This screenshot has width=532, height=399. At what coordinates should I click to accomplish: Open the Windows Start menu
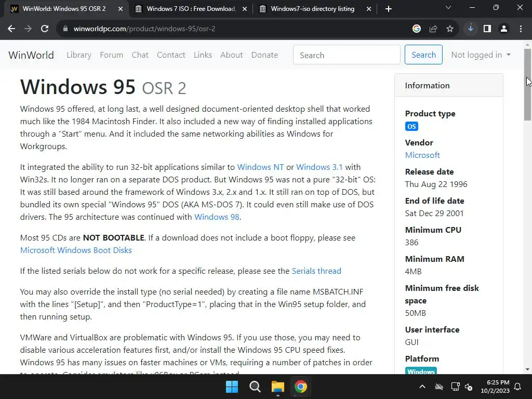[x=232, y=387]
